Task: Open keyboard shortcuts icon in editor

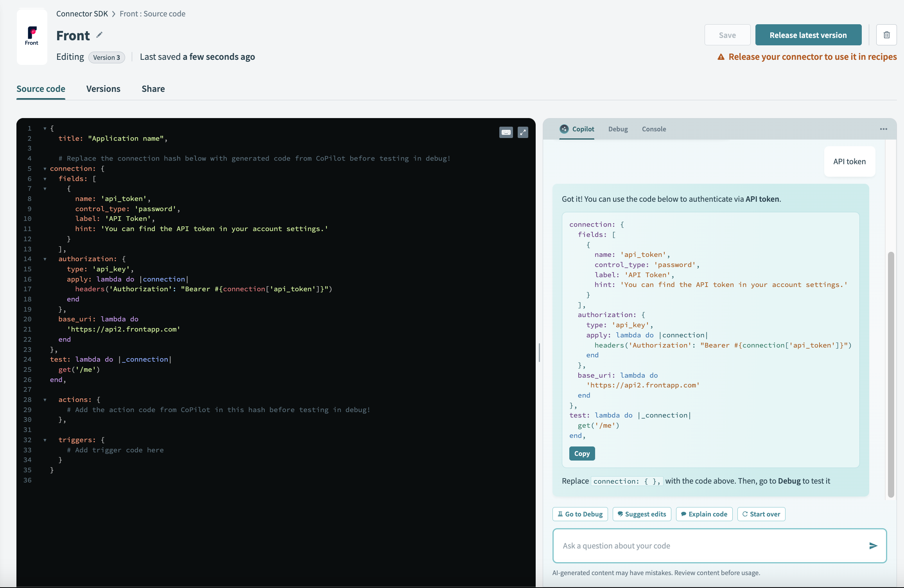Action: (506, 133)
